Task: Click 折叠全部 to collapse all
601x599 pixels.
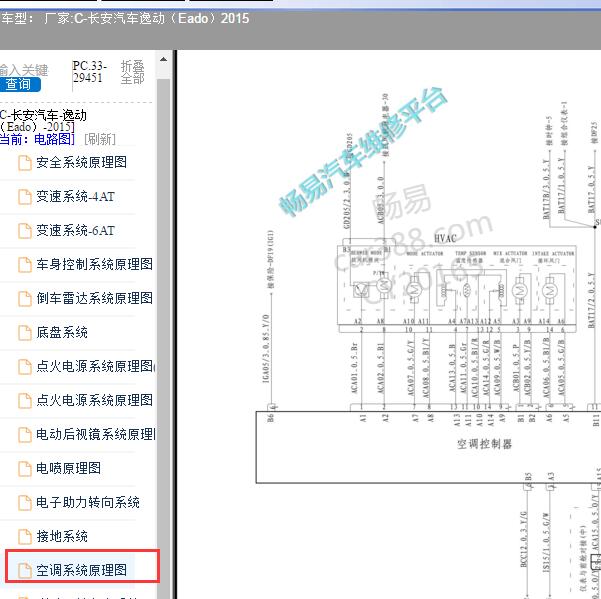Action: (132, 72)
